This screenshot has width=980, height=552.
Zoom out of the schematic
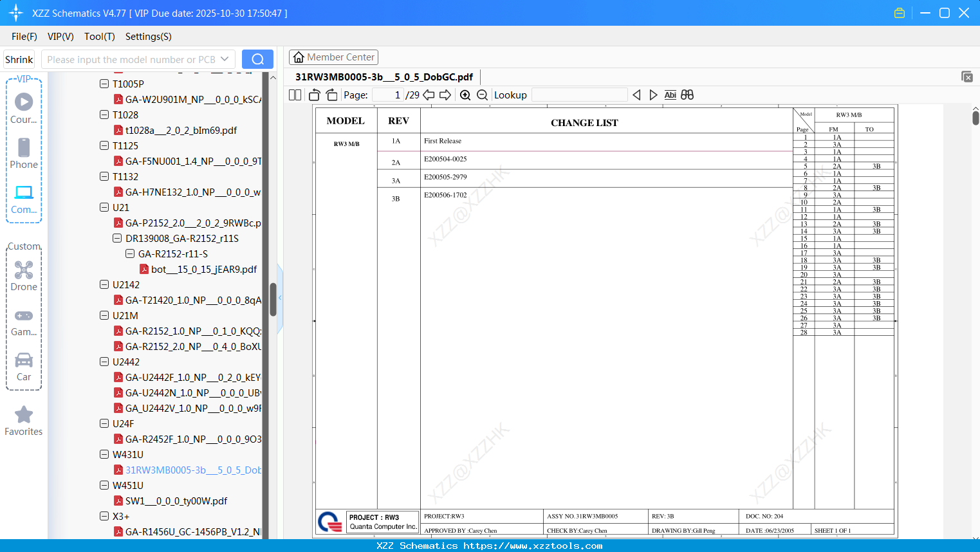[x=483, y=95]
